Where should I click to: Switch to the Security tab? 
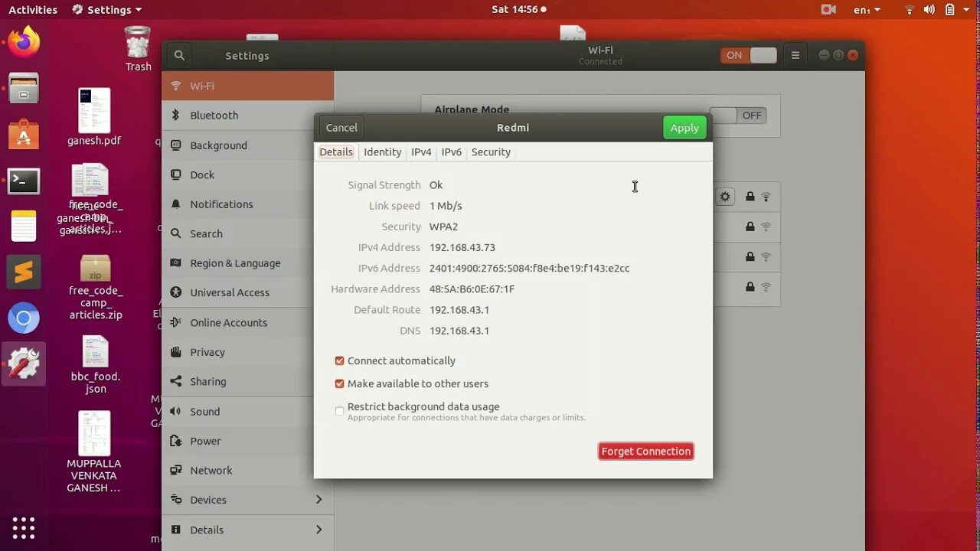coord(491,152)
